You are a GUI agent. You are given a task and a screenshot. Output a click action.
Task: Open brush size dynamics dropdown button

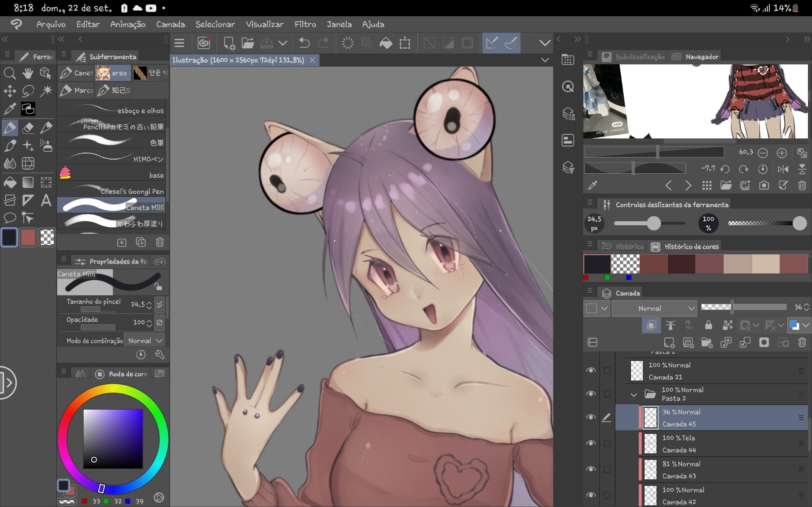[160, 304]
